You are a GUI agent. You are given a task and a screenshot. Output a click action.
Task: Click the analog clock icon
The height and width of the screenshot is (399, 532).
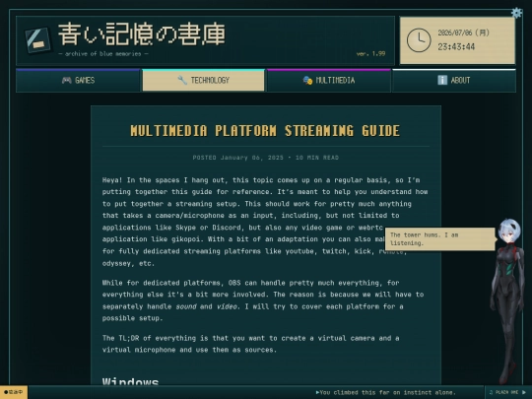[x=419, y=40]
